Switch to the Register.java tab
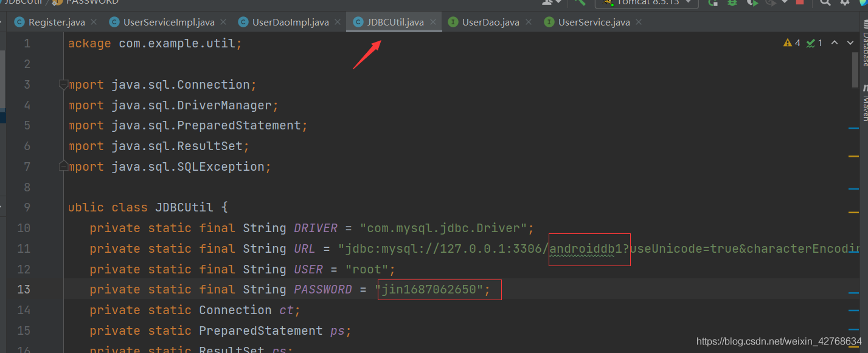This screenshot has height=353, width=868. [57, 22]
